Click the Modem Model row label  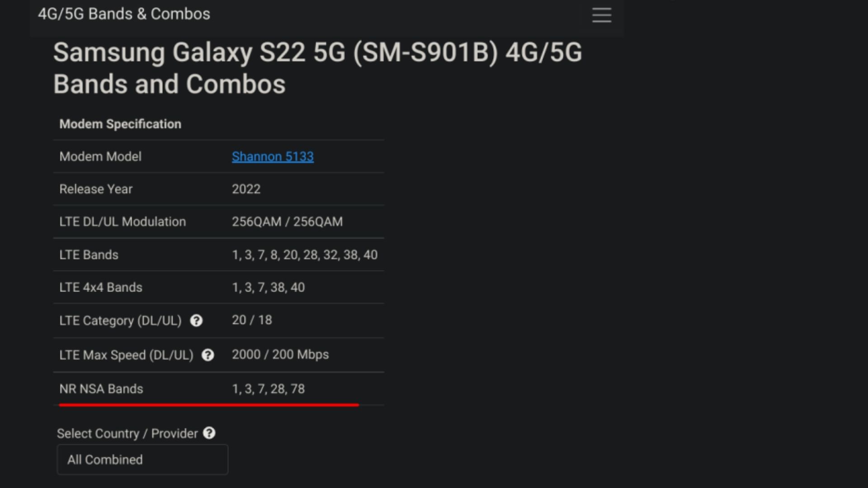pyautogui.click(x=100, y=157)
